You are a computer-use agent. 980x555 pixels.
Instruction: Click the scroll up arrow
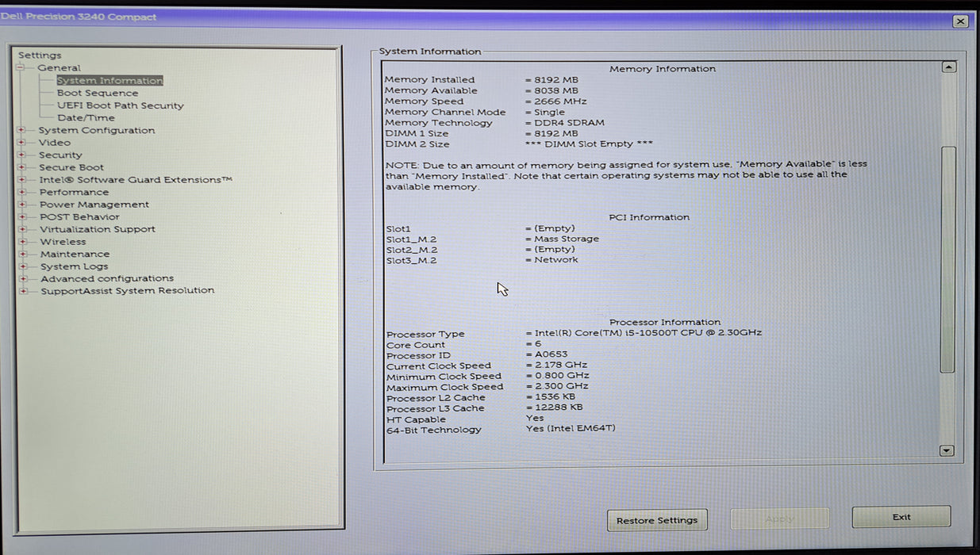(948, 67)
